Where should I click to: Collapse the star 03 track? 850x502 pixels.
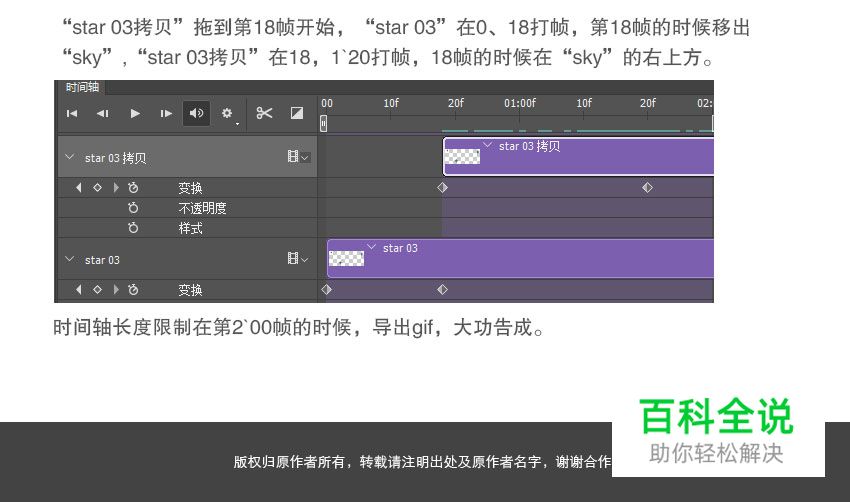point(69,259)
